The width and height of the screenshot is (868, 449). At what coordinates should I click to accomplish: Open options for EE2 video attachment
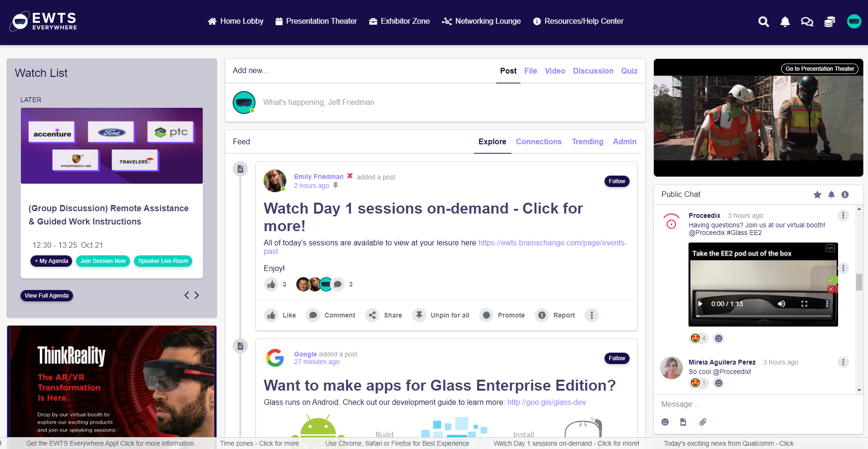[843, 268]
